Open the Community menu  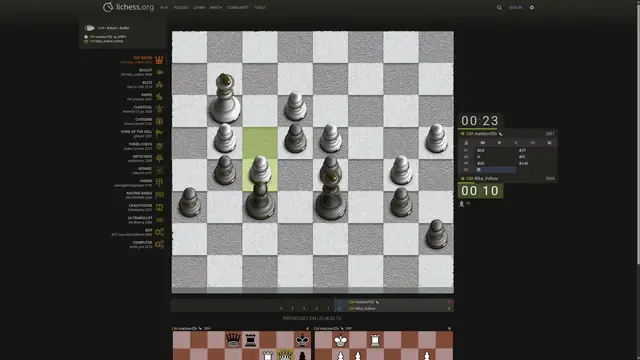point(238,7)
